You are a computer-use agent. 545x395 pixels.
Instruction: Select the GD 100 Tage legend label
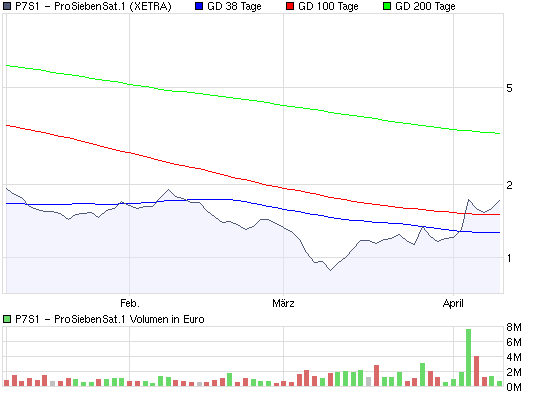[x=328, y=6]
